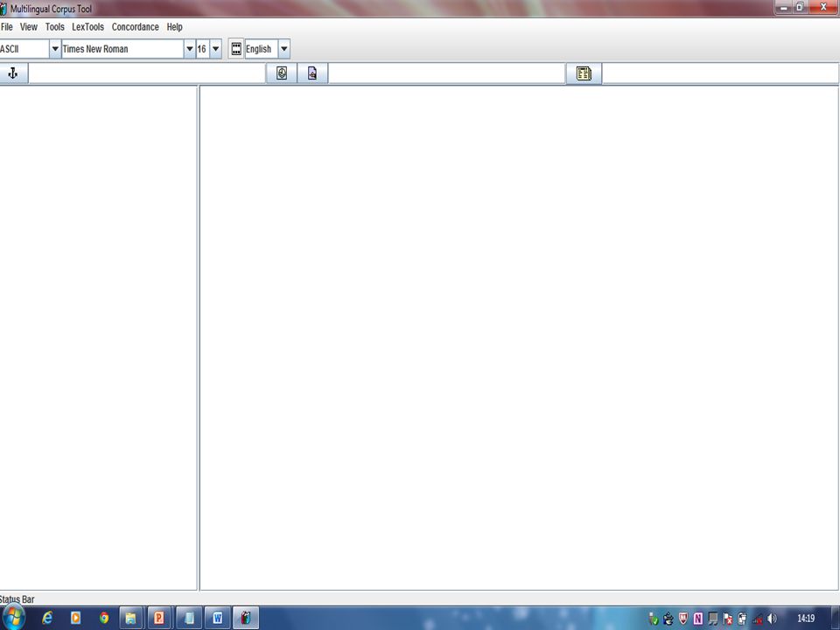Open the File menu
Viewport: 840px width, 630px height.
click(x=6, y=27)
